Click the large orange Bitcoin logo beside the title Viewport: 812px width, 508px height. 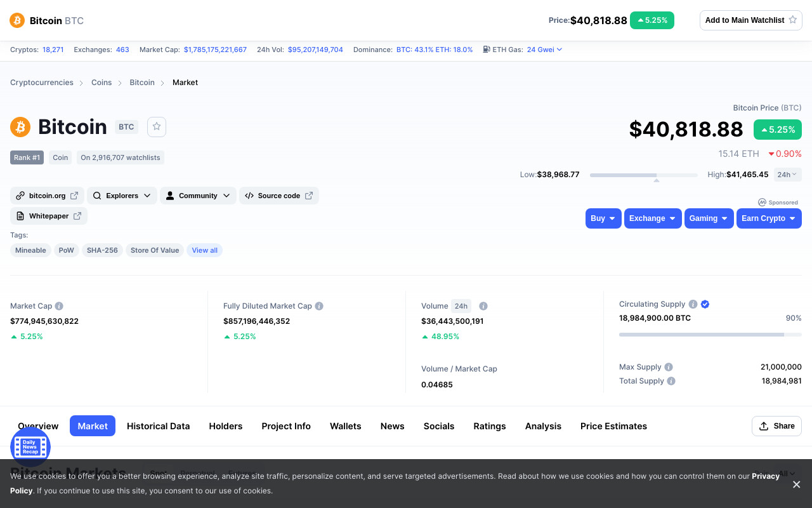click(x=20, y=127)
